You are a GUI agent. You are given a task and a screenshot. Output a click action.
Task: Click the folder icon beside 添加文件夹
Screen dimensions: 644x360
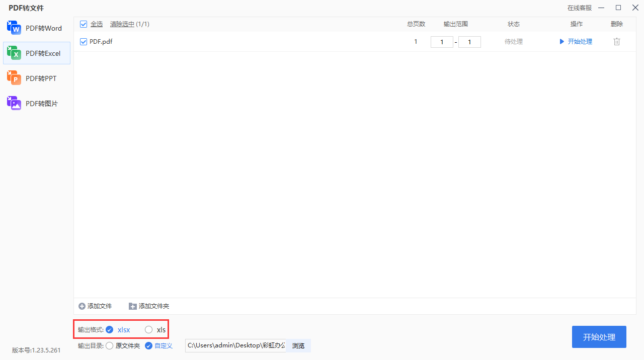coord(133,306)
